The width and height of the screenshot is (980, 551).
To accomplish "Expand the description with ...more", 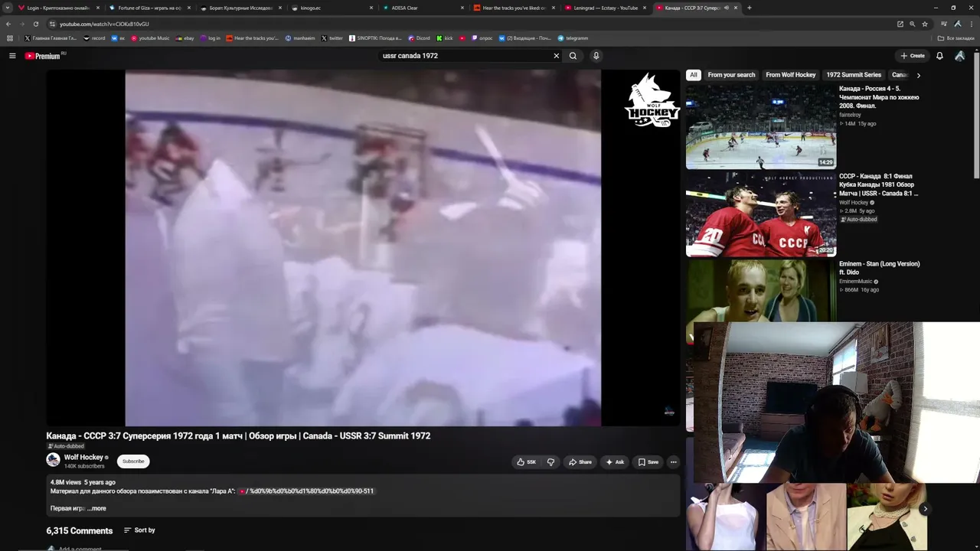I will [96, 508].
